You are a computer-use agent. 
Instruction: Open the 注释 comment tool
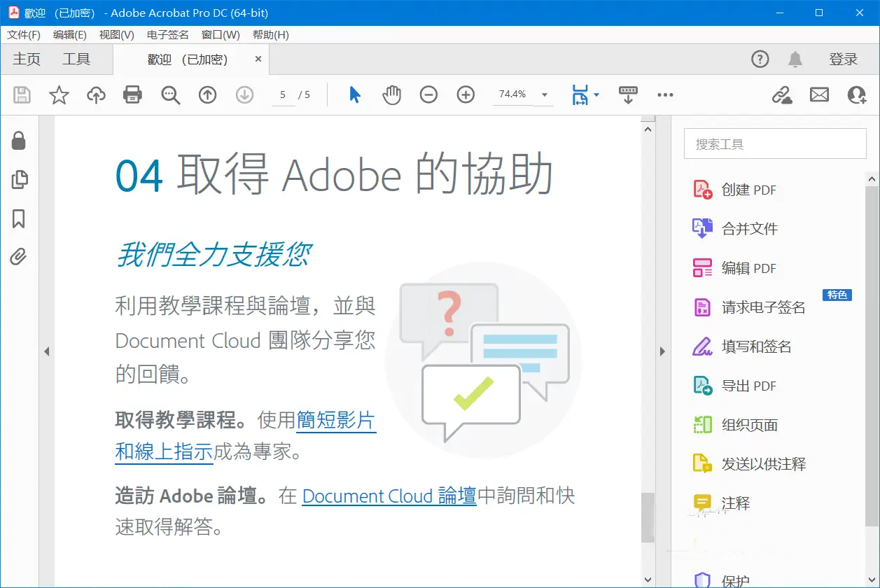pyautogui.click(x=722, y=503)
